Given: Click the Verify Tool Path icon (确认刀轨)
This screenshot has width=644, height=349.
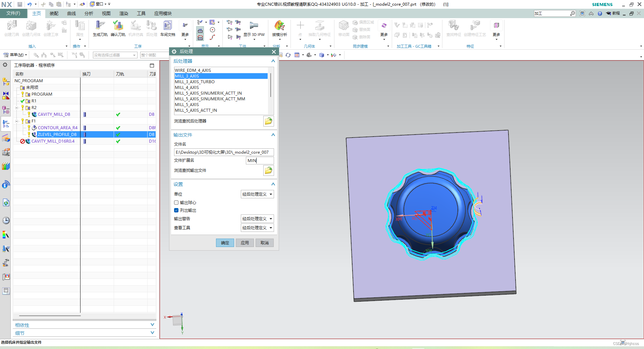Looking at the screenshot, I should click(x=118, y=28).
